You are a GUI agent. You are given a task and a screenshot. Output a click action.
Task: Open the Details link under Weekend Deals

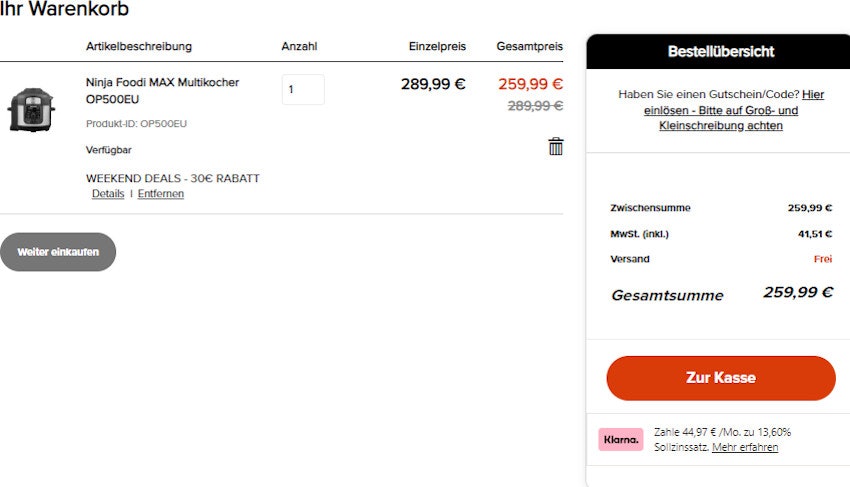[x=108, y=194]
